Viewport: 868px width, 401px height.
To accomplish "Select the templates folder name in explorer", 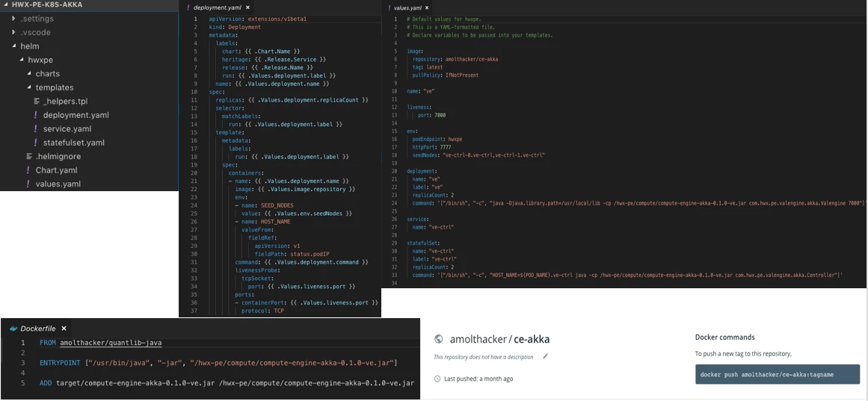I will point(55,88).
